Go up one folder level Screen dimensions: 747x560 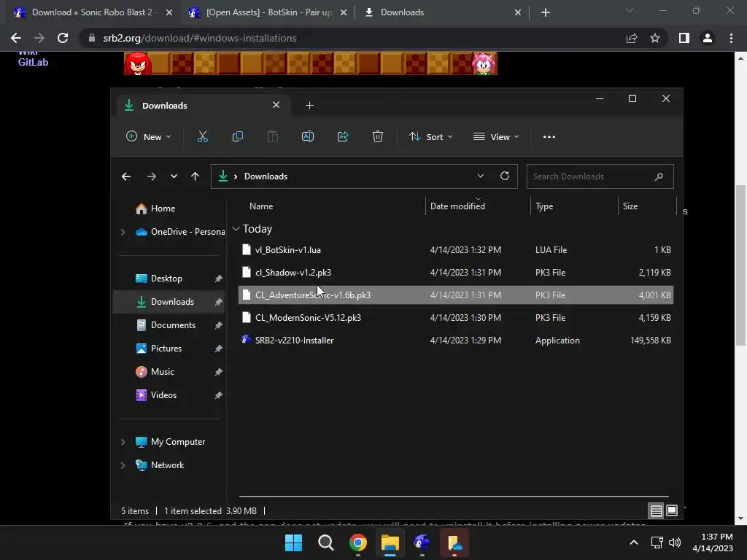(195, 176)
